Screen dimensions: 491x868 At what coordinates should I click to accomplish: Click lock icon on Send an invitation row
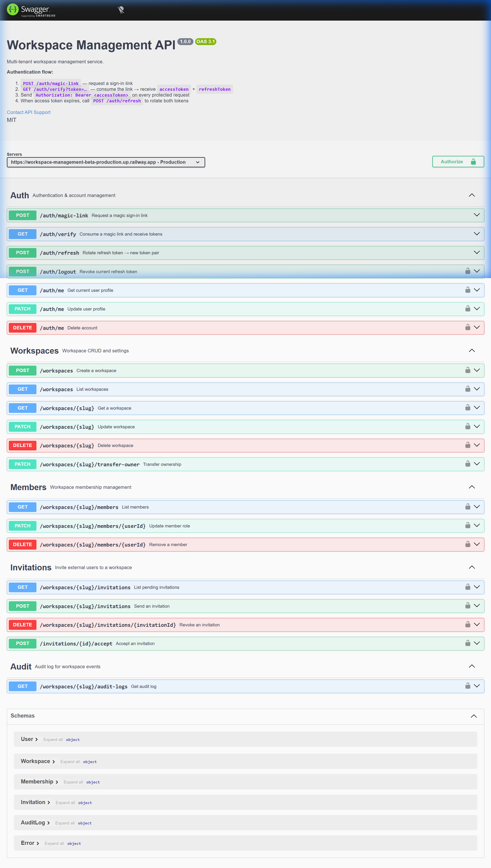(468, 606)
